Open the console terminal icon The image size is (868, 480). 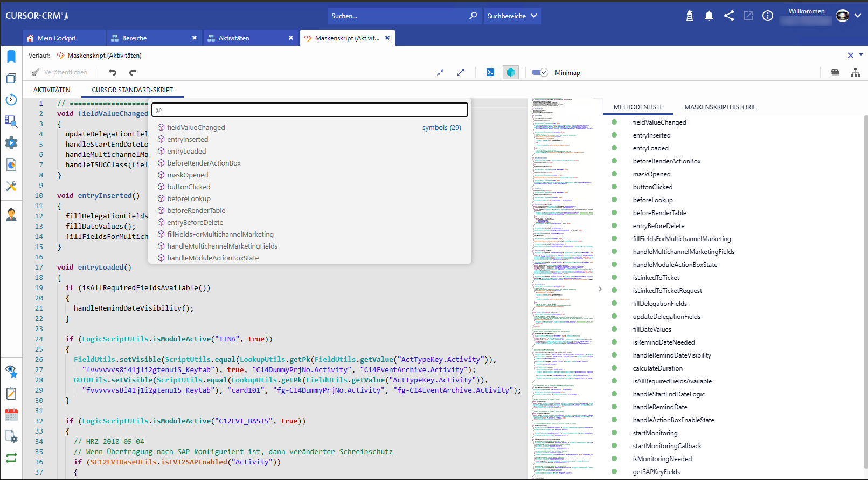490,72
